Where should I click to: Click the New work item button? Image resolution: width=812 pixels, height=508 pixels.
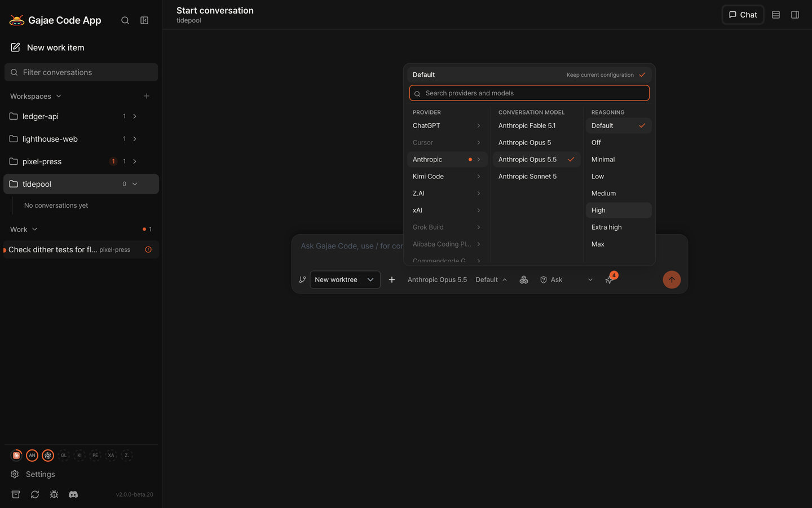(47, 47)
